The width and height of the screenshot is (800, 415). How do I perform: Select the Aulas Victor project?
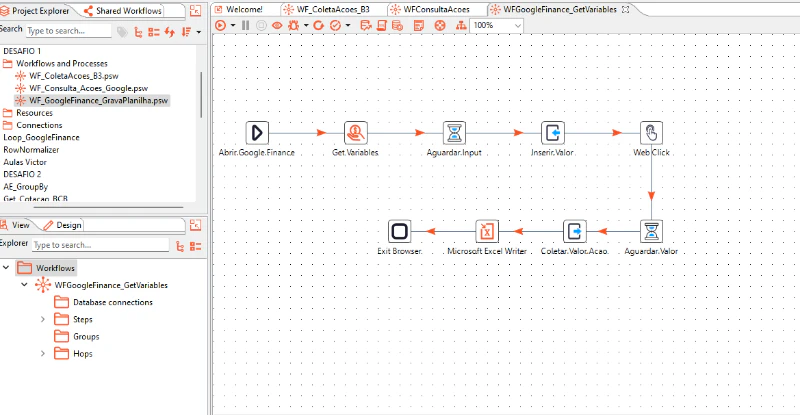(25, 162)
